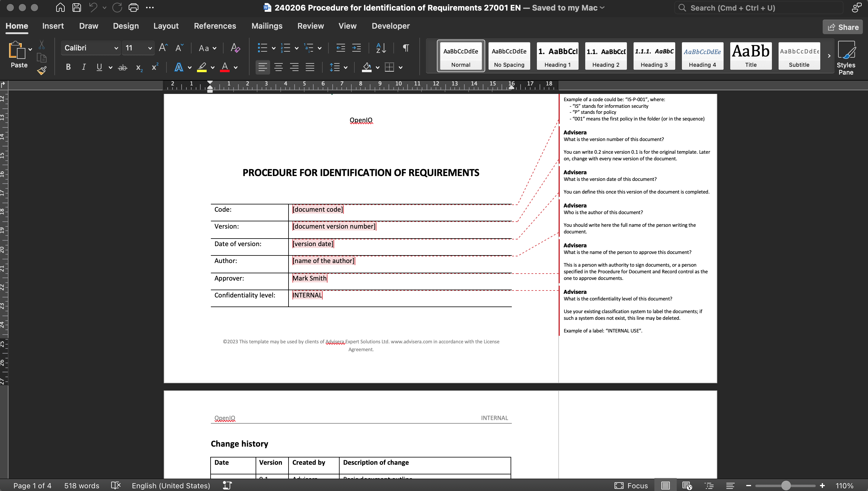Sort text with the A-Z icon
The width and height of the screenshot is (868, 491).
[x=381, y=48]
